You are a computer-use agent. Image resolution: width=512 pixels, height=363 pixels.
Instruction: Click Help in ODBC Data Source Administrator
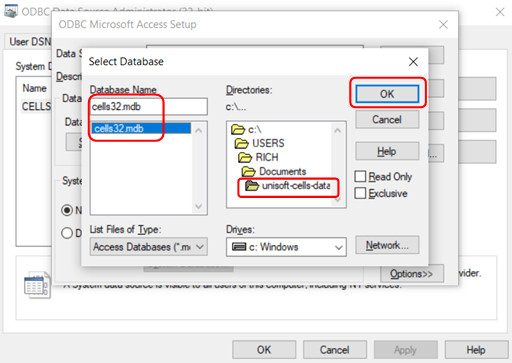pyautogui.click(x=476, y=350)
